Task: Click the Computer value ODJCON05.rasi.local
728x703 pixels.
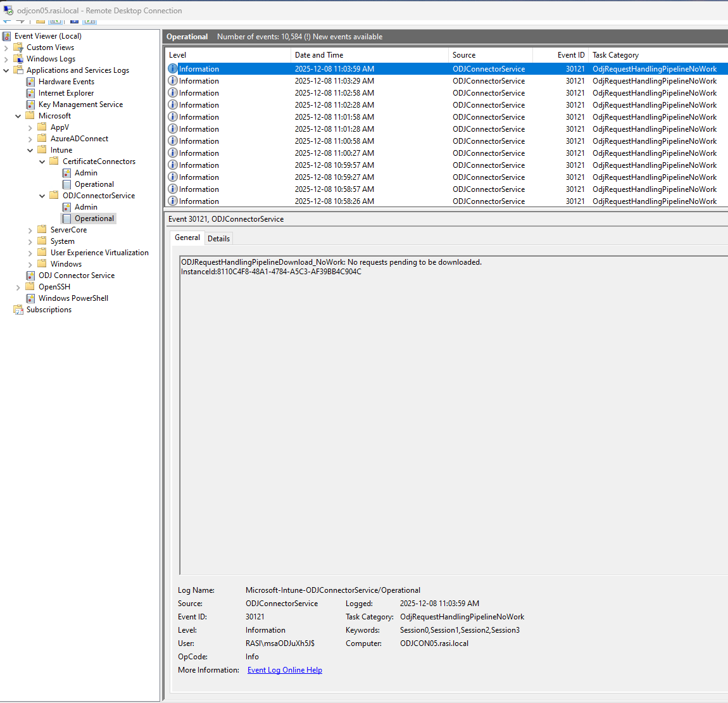Action: pyautogui.click(x=434, y=643)
